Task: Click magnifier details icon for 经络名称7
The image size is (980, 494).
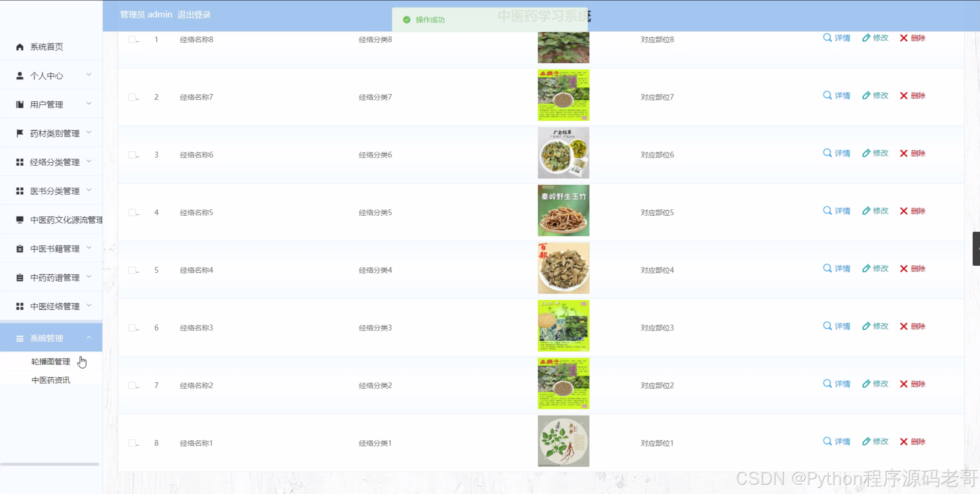Action: (827, 95)
